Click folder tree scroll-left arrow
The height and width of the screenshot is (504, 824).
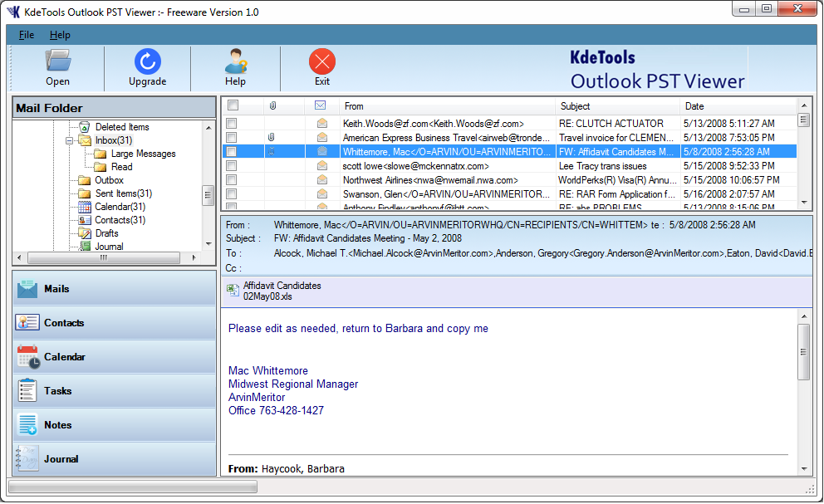point(19,257)
